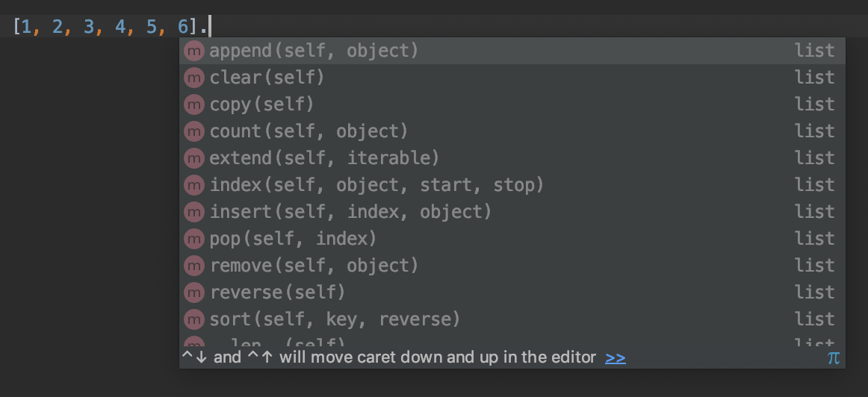Select the remove(self, object) completion

[x=314, y=266]
